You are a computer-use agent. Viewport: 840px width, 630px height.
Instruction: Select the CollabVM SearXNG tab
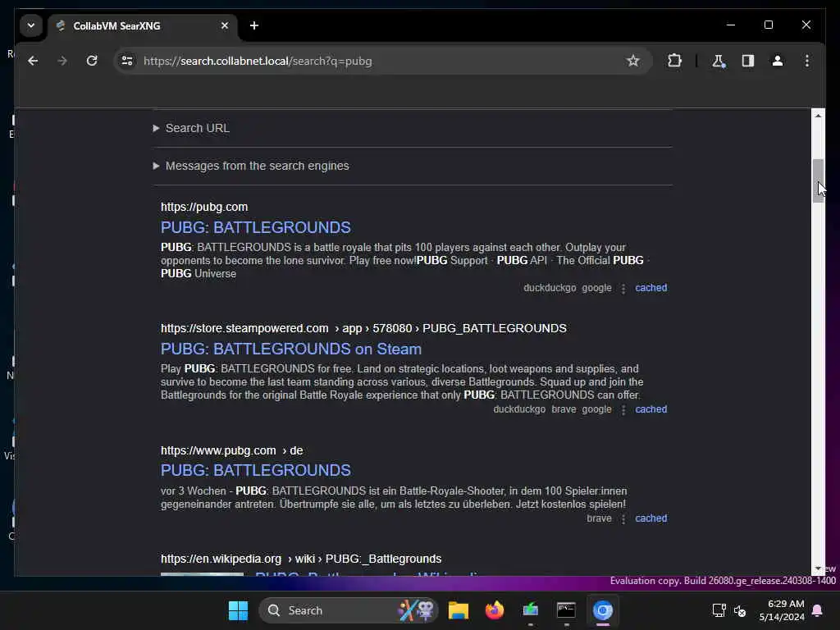[143, 26]
